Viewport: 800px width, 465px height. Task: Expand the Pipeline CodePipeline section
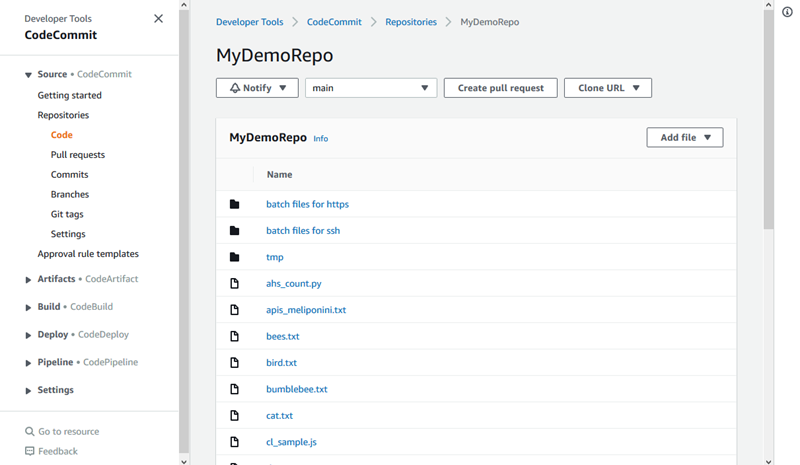pyautogui.click(x=28, y=363)
